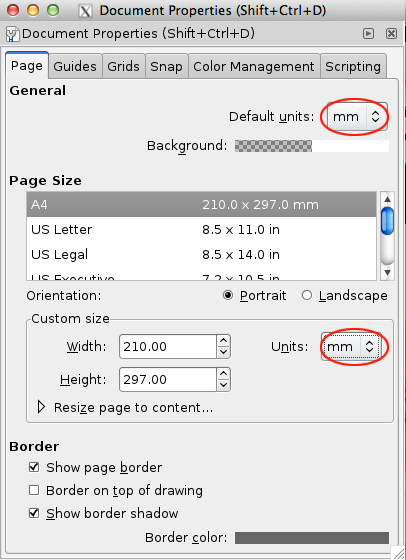Click page size list scroll-down arrow
The height and width of the screenshot is (560, 406).
point(387,272)
